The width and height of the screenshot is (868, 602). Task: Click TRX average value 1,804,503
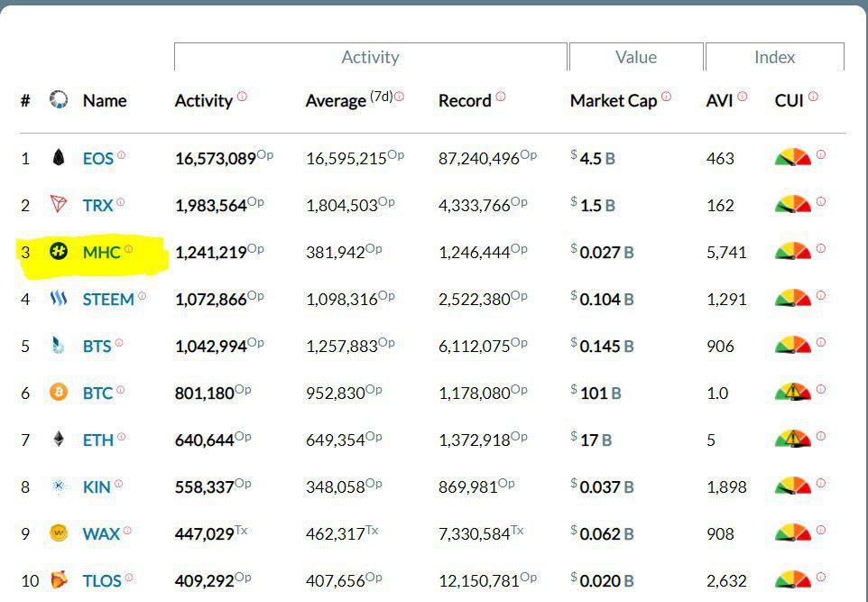coord(342,206)
